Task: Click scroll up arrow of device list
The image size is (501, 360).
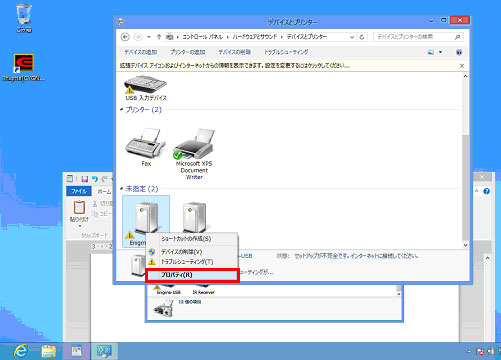Action: [x=465, y=76]
